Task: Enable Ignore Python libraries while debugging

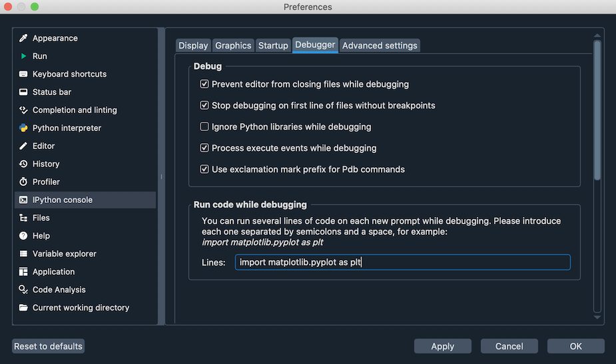Action: pos(204,126)
